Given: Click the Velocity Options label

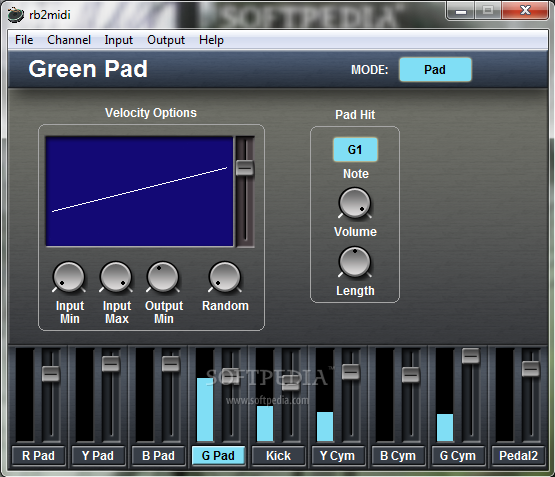Looking at the screenshot, I should coord(151,113).
